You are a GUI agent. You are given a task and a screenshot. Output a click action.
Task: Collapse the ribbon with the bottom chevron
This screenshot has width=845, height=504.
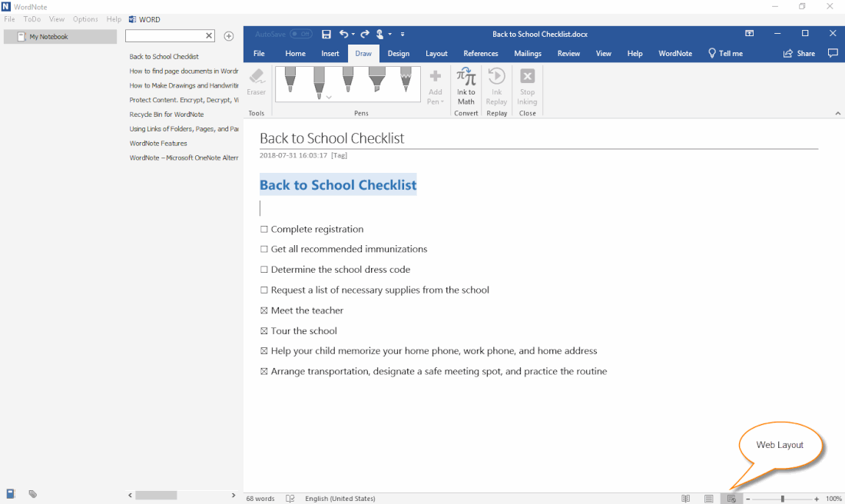click(x=837, y=112)
